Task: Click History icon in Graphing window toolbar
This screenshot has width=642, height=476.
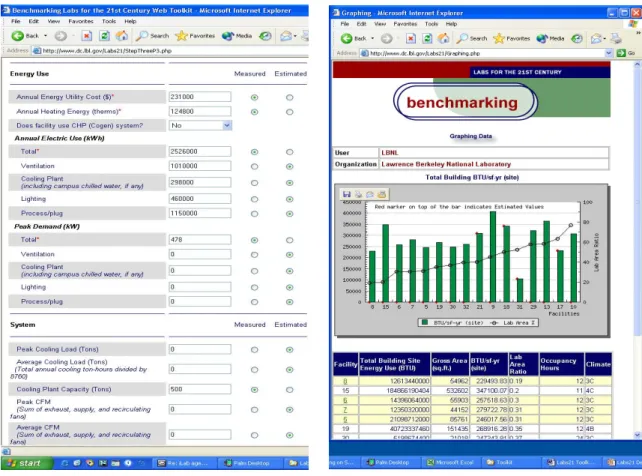Action: click(x=577, y=38)
